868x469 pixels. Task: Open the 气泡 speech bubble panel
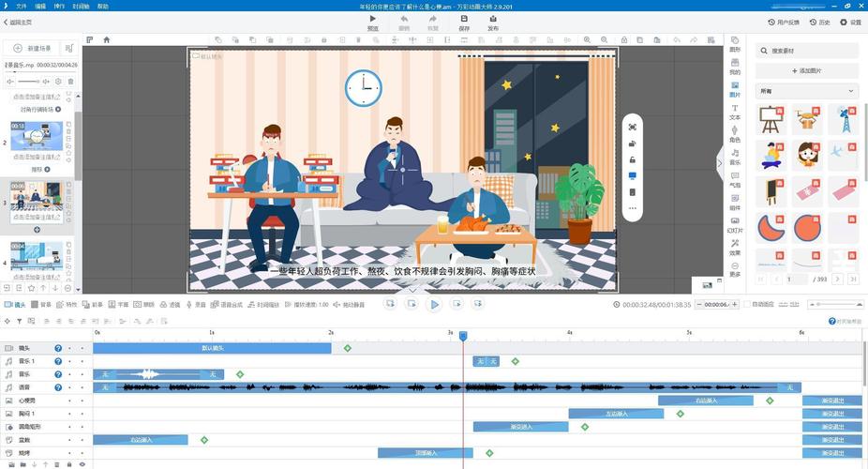[735, 179]
